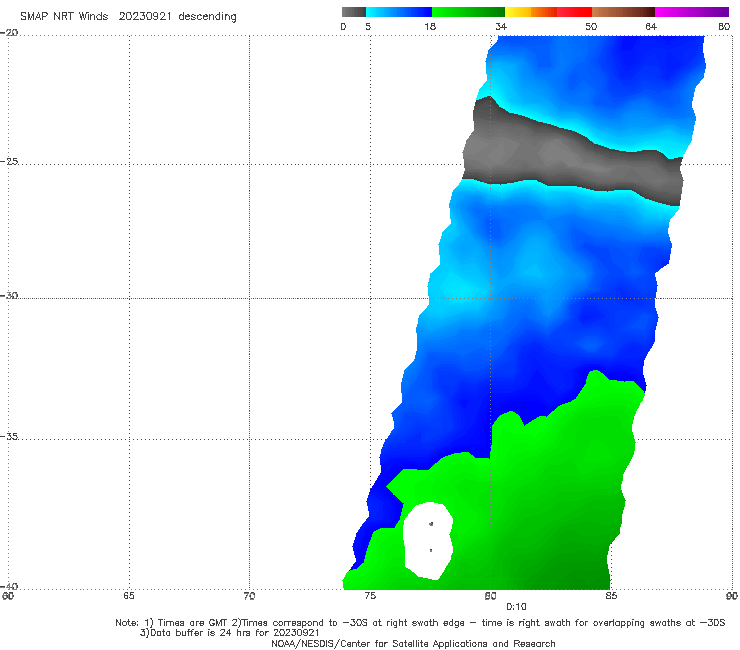
Task: Click the latitude axis label '-35'
Action: point(9,436)
